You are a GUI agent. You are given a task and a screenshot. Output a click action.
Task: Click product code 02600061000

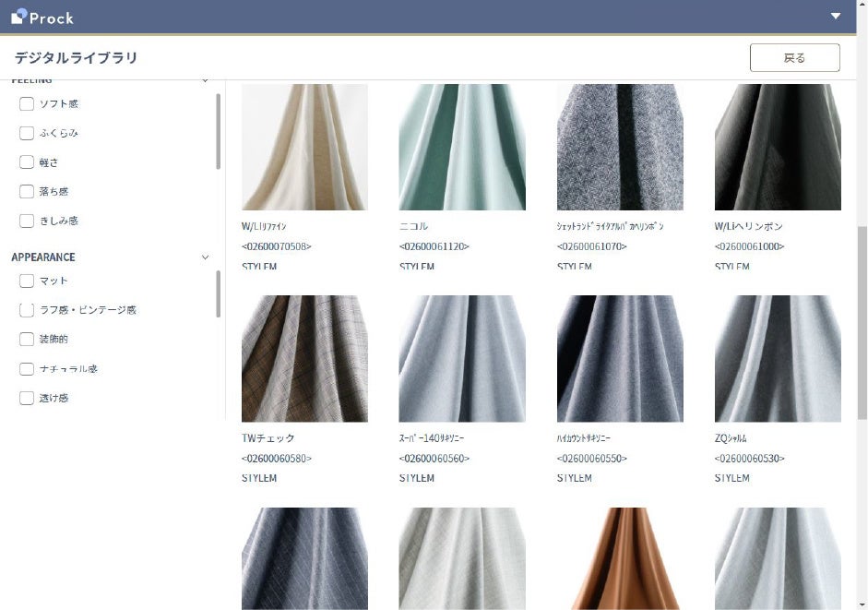click(750, 246)
